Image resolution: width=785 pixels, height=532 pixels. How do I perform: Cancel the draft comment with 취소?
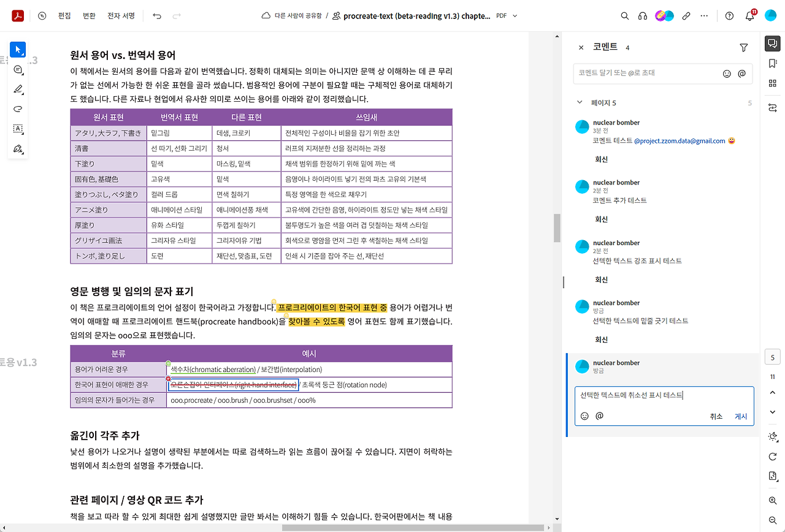click(x=716, y=417)
